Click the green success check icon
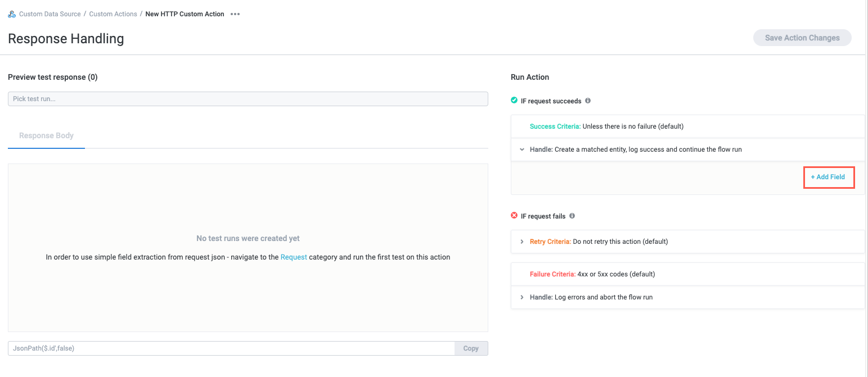 (514, 101)
